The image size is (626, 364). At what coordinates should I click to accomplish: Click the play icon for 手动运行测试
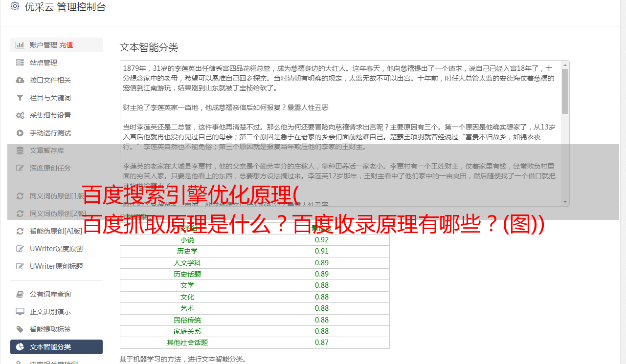[x=20, y=133]
